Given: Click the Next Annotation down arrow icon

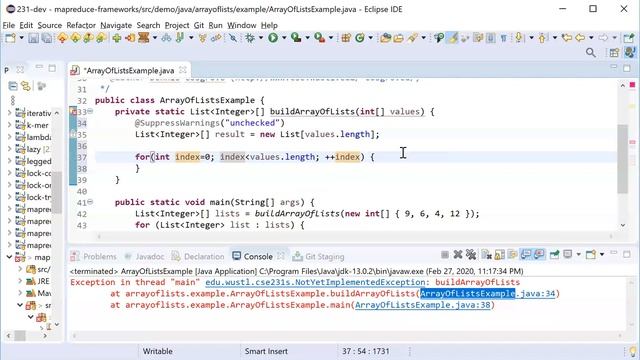Looking at the screenshot, I should pos(519,38).
